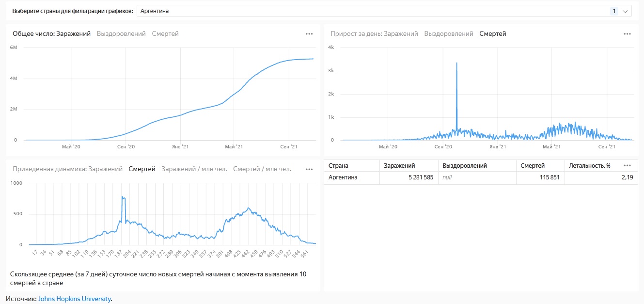The image size is (644, 304).
Task: Expand the country filter dropdown chevron
Action: (x=625, y=11)
